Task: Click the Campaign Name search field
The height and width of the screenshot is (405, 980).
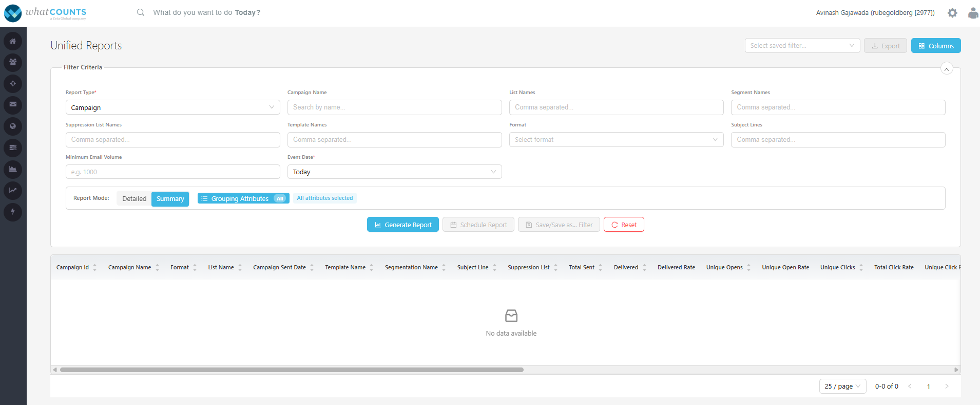Action: 394,107
